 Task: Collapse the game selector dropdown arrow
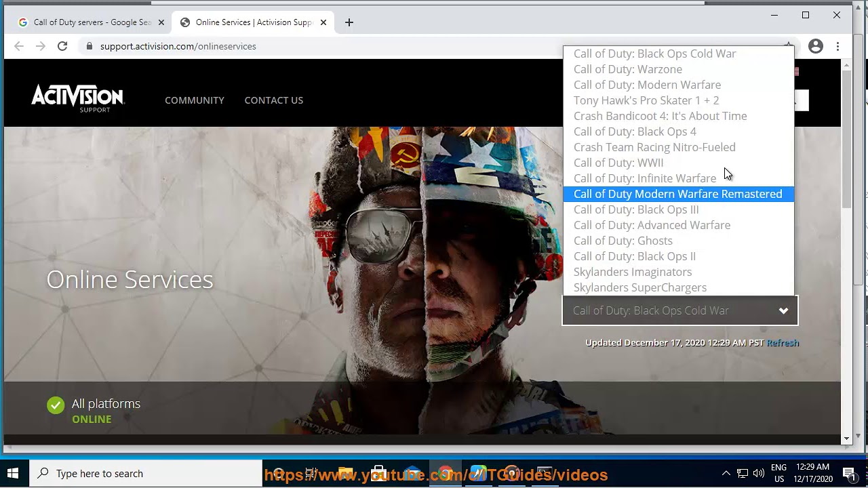783,311
